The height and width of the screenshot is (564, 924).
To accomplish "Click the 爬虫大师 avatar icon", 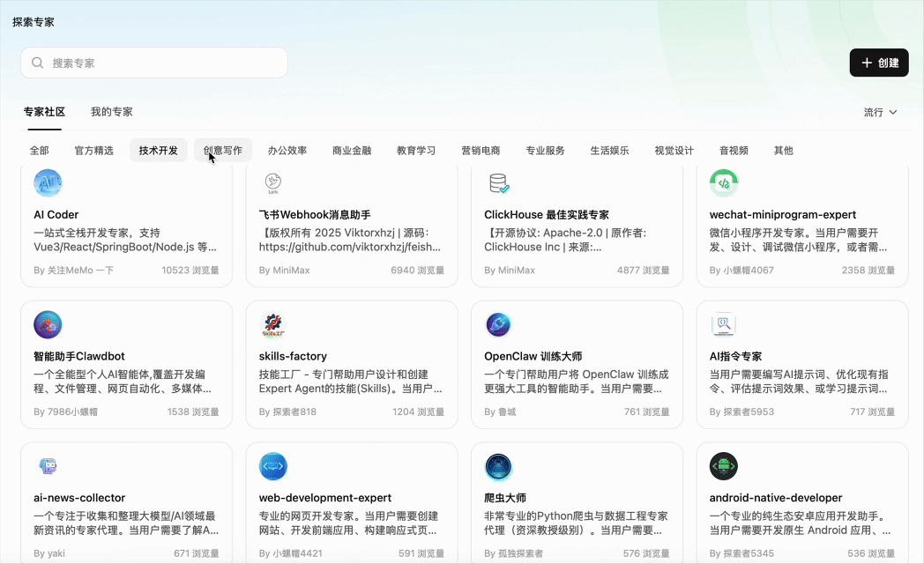I will pyautogui.click(x=499, y=466).
